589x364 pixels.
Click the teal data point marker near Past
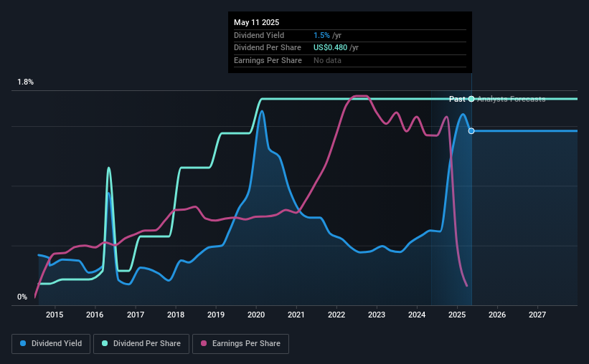(471, 99)
